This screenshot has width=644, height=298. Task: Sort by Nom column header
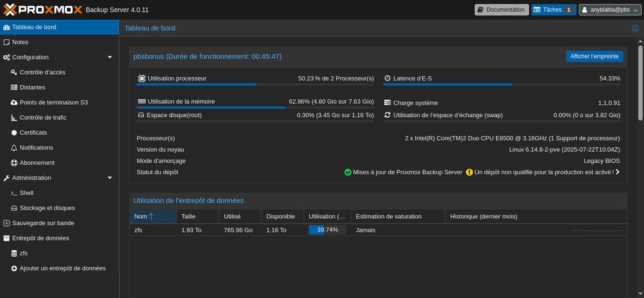153,216
